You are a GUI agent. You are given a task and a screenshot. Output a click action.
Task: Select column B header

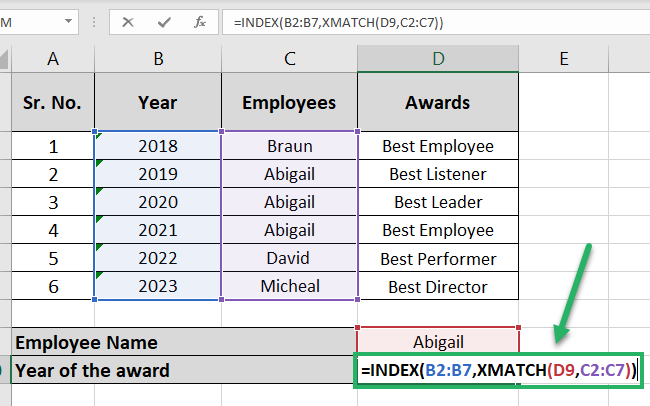pos(158,60)
